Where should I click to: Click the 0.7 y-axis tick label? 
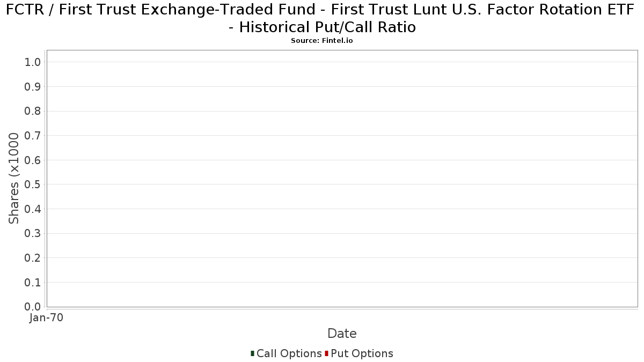point(33,136)
